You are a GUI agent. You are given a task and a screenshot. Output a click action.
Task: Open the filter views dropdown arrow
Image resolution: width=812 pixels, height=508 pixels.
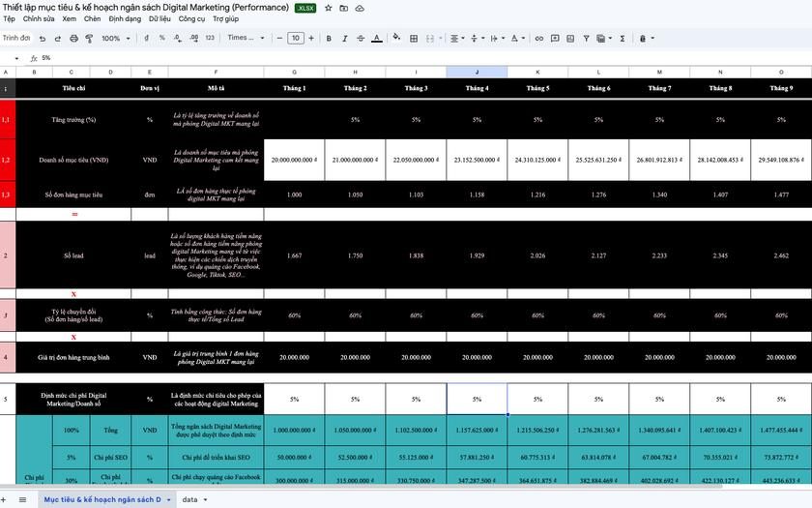click(x=610, y=39)
